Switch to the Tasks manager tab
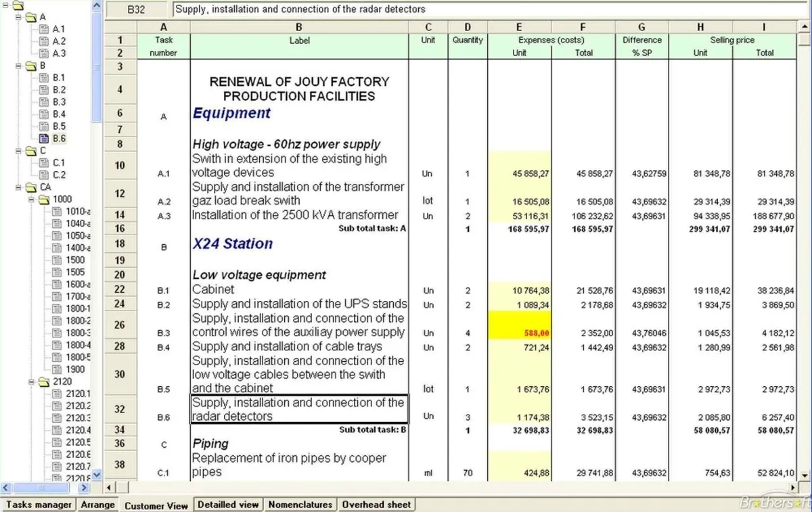This screenshot has width=812, height=512. pyautogui.click(x=39, y=505)
